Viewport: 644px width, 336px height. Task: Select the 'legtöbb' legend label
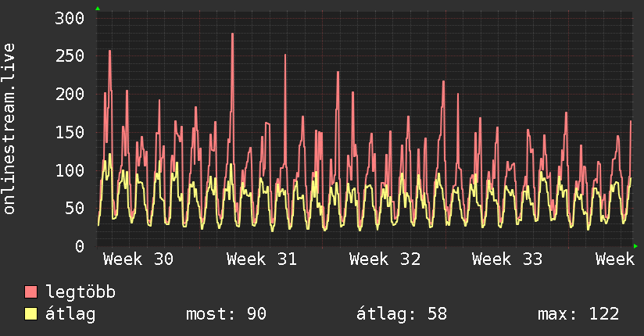(x=80, y=292)
